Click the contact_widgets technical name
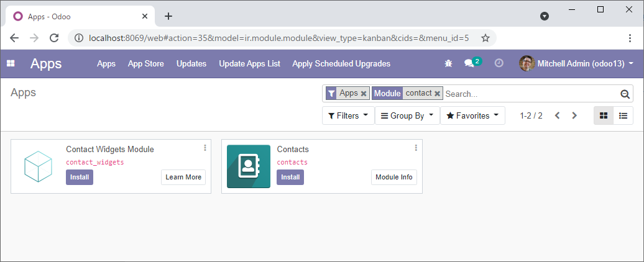 95,163
